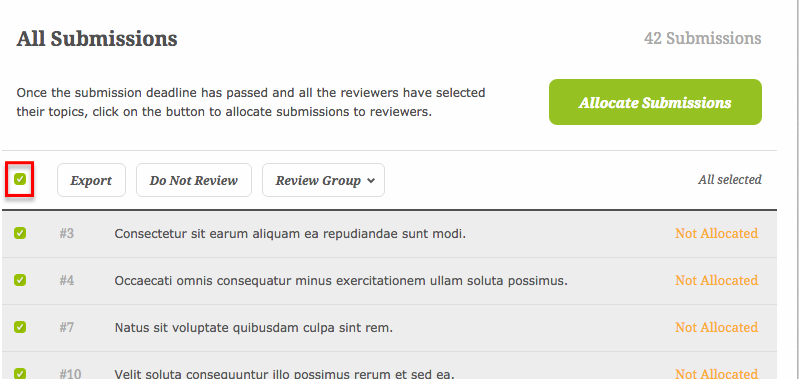This screenshot has height=379, width=799.
Task: Click the All selected status text
Action: [x=730, y=179]
